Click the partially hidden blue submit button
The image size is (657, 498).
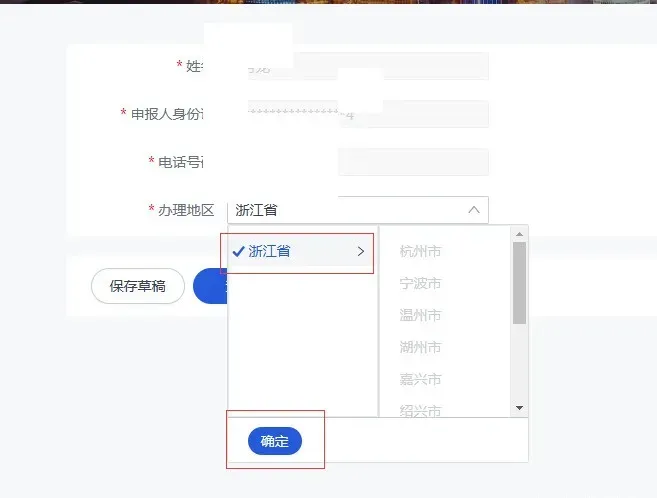[x=210, y=286]
